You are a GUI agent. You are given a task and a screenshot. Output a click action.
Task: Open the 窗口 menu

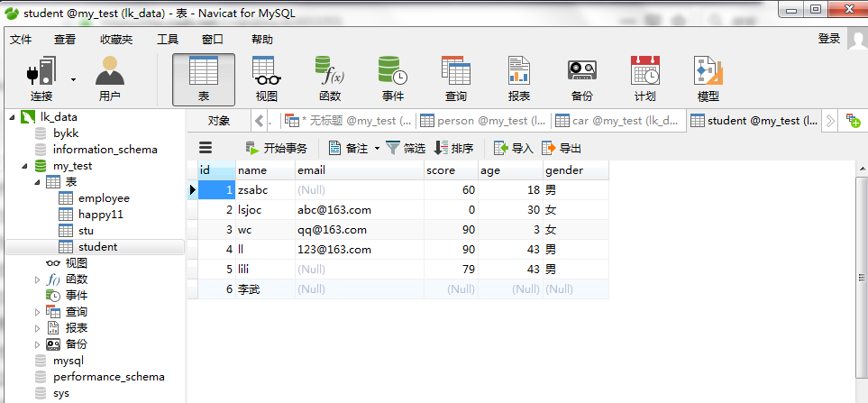(x=213, y=40)
